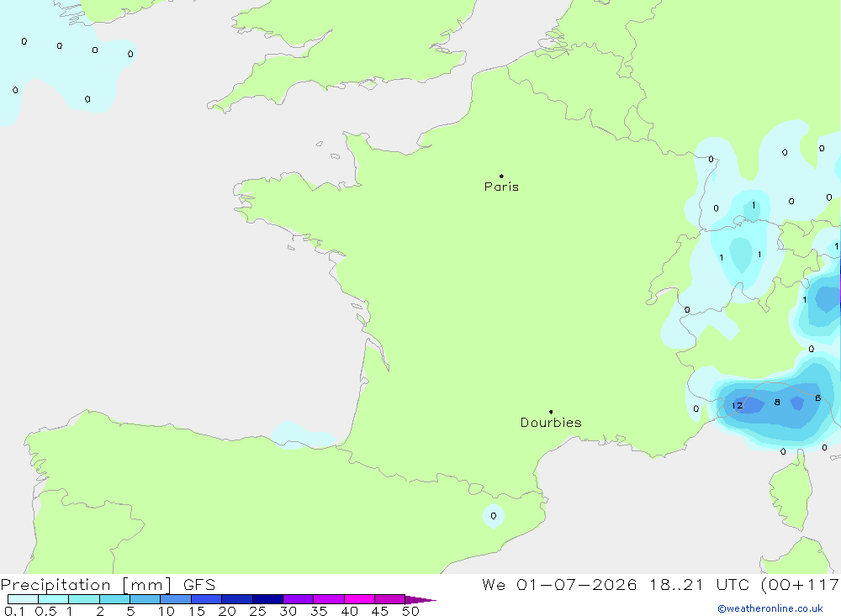This screenshot has height=616, width=841.
Task: Open the weatheronline.co.uk copyright link
Action: (x=770, y=608)
